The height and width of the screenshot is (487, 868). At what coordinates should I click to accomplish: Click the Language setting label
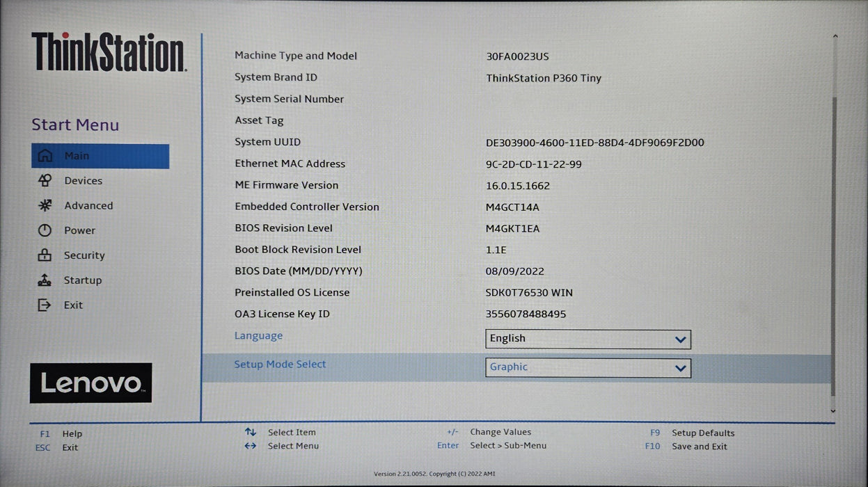tap(258, 335)
